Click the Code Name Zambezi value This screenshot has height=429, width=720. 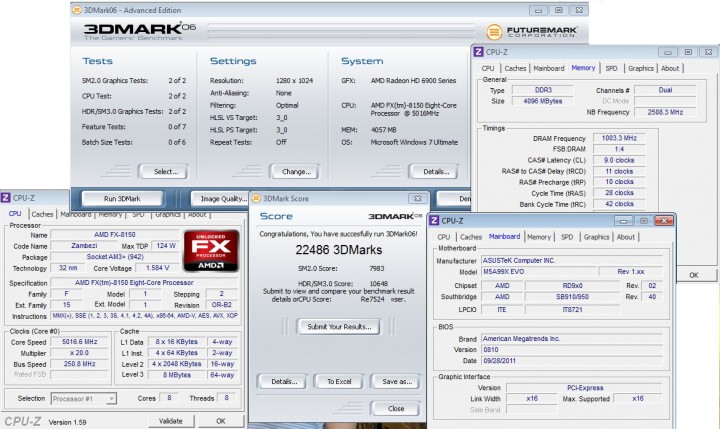click(84, 246)
